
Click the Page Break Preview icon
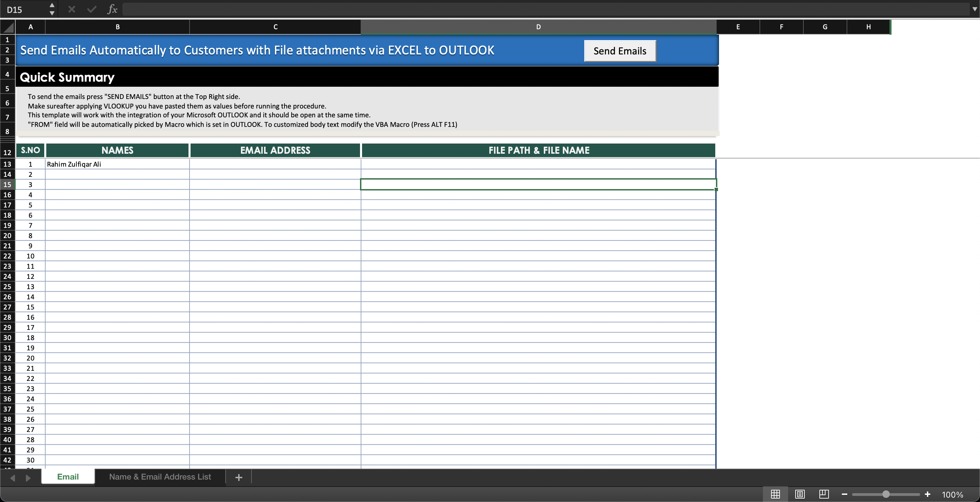[x=824, y=494]
